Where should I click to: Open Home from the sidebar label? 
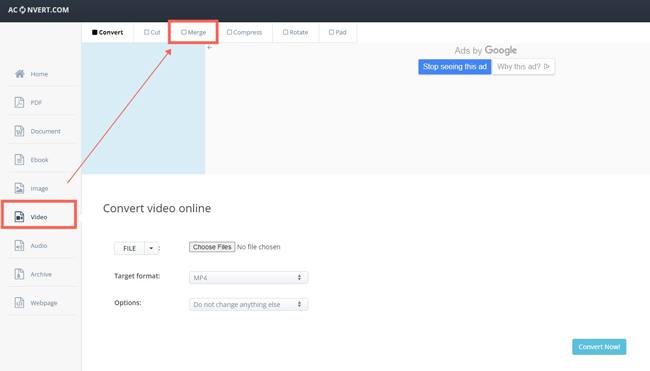tap(39, 74)
